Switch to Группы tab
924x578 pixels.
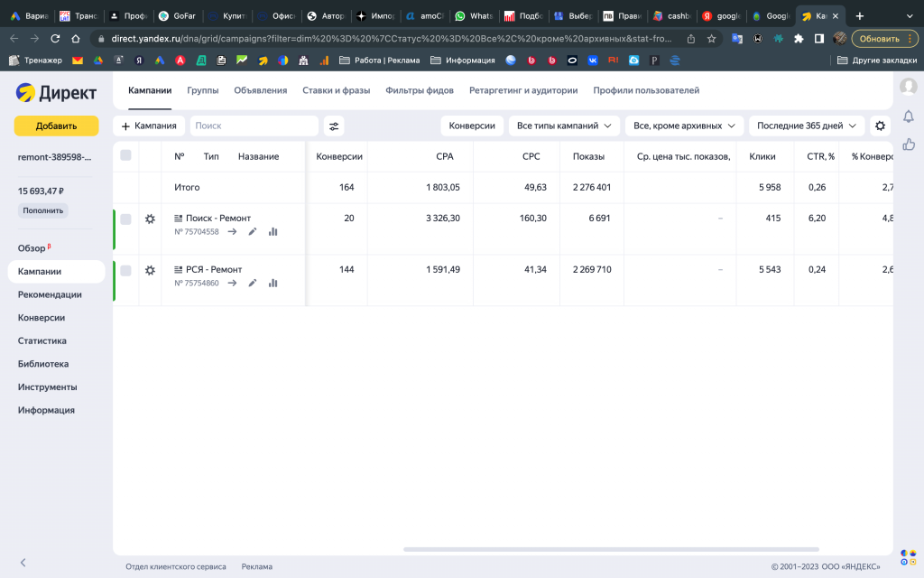[x=202, y=90]
